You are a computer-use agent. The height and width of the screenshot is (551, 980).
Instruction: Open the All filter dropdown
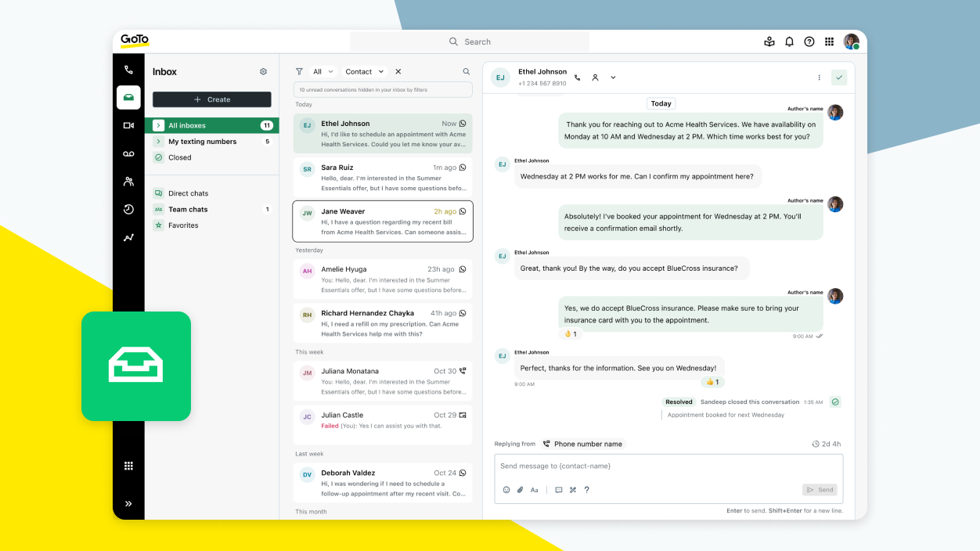322,72
